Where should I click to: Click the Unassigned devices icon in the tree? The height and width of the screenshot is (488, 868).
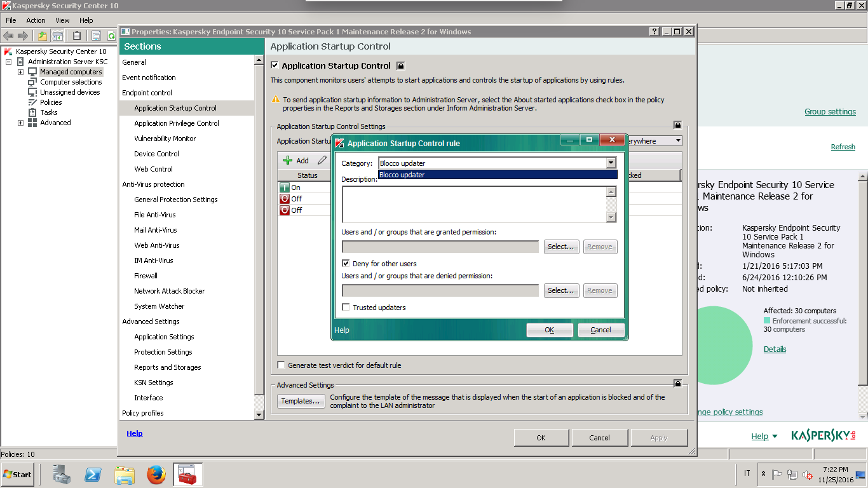[32, 92]
